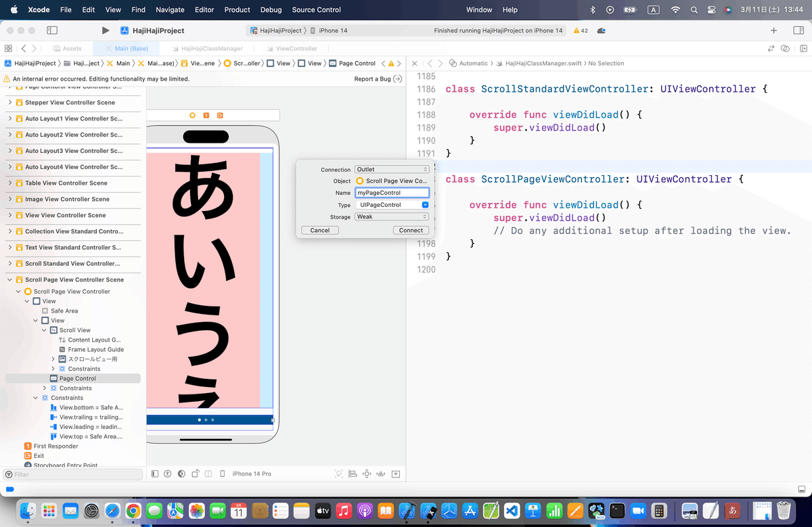Open the Align constraints icon

tap(353, 474)
